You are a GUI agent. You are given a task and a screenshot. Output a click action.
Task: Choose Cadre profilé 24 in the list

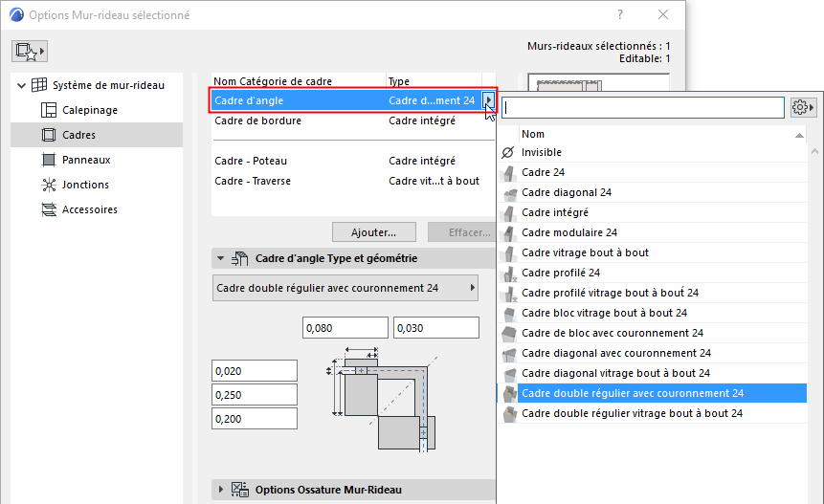click(561, 273)
